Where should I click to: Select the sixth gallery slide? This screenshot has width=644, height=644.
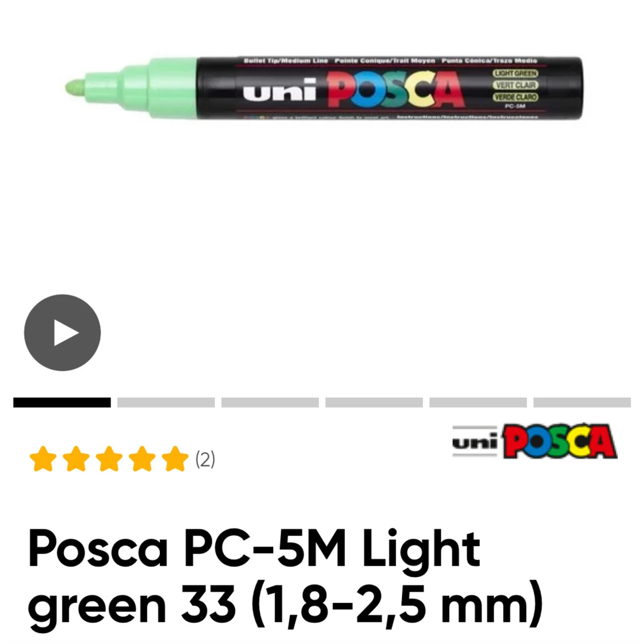click(x=582, y=402)
